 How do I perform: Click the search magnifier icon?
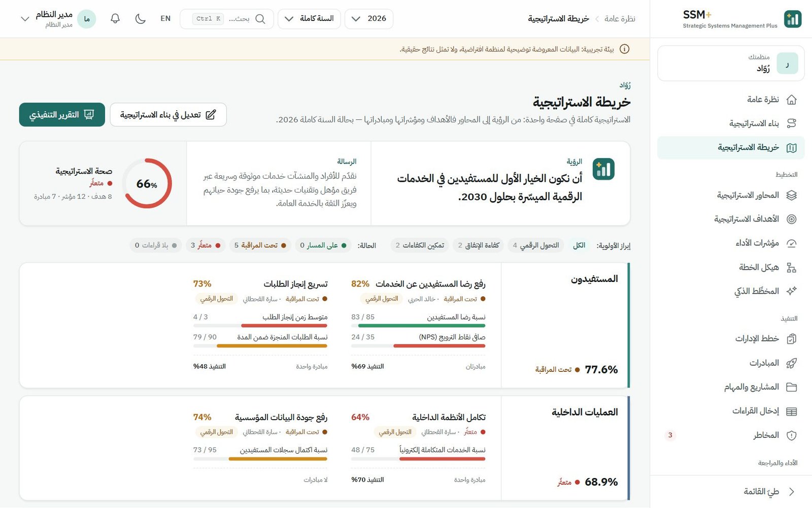(x=260, y=19)
